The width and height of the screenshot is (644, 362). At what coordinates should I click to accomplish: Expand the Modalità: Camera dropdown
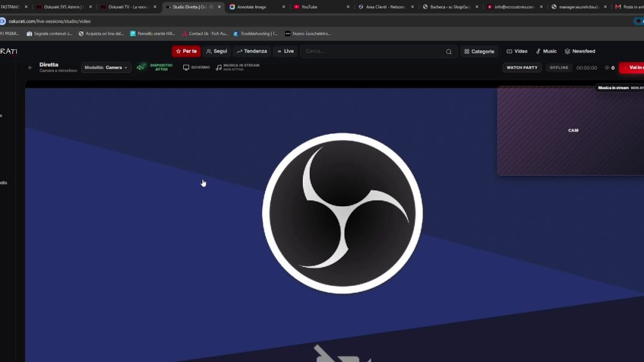tap(106, 68)
